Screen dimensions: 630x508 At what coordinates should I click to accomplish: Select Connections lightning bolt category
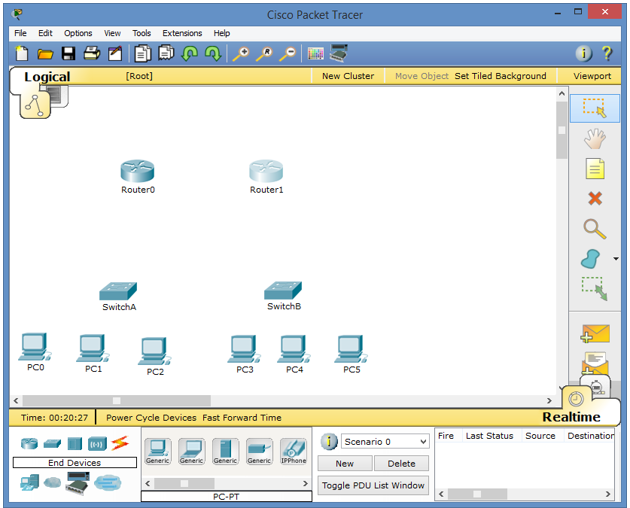[x=120, y=443]
